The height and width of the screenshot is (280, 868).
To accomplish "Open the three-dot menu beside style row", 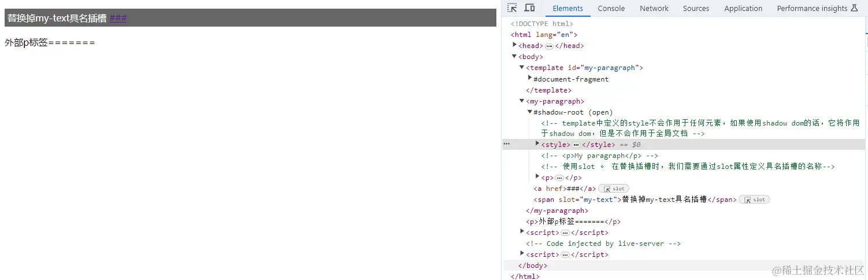I will 507,145.
